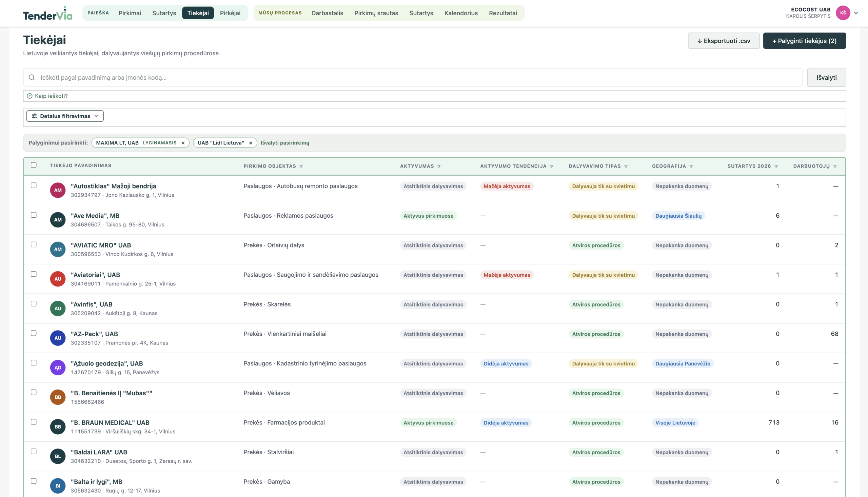The width and height of the screenshot is (868, 497).
Task: Open the AVIATIC MRO avatar badge
Action: 58,250
